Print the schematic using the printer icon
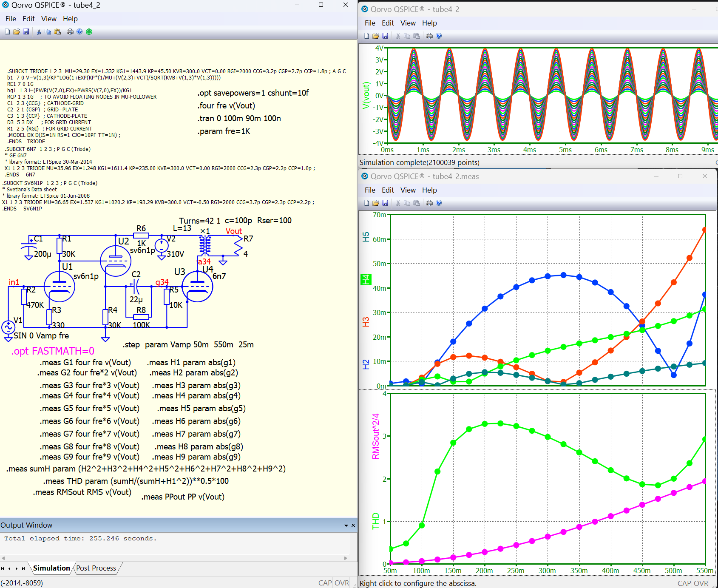The width and height of the screenshot is (718, 588). [x=70, y=31]
